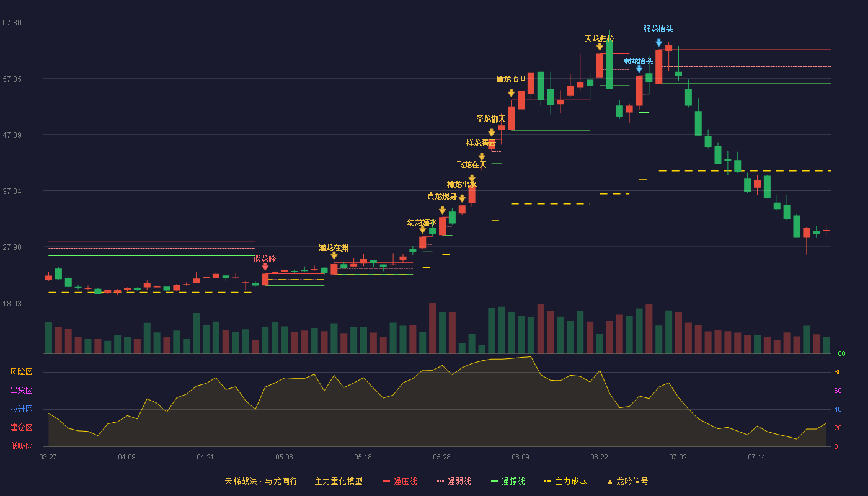Click the 04-09 date label

click(127, 457)
